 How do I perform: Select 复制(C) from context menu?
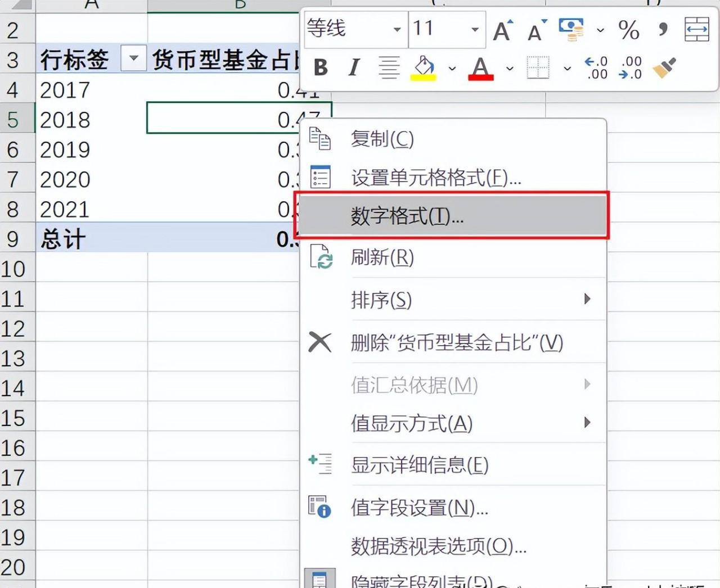coord(453,138)
